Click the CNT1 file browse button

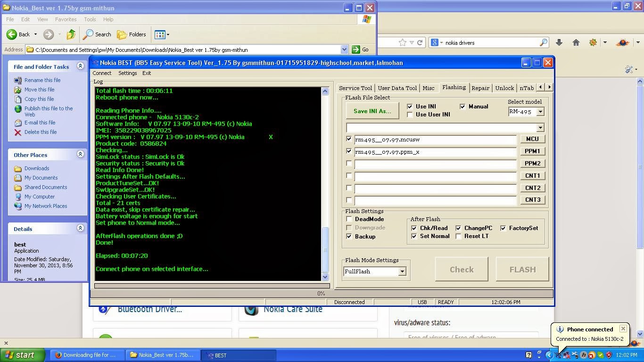click(532, 176)
